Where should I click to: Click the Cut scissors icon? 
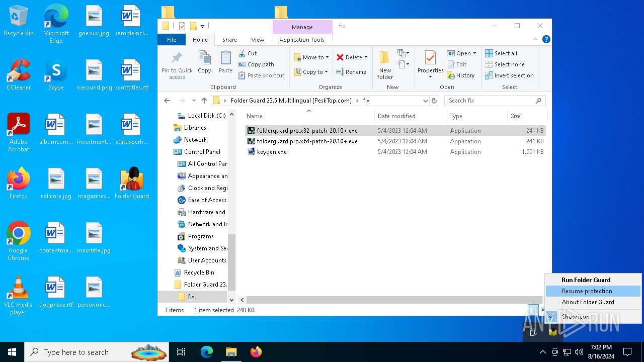[242, 53]
